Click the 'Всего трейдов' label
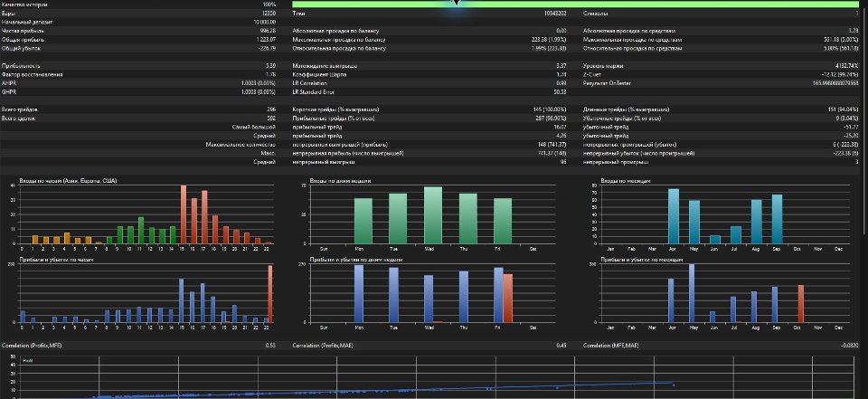868x399 pixels. pos(20,109)
